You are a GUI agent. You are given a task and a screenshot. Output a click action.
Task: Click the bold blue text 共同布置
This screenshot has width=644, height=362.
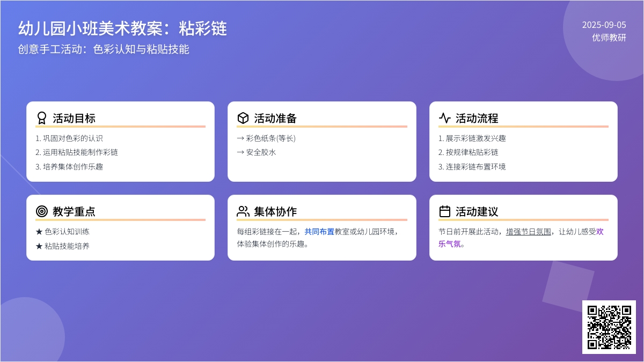point(319,232)
